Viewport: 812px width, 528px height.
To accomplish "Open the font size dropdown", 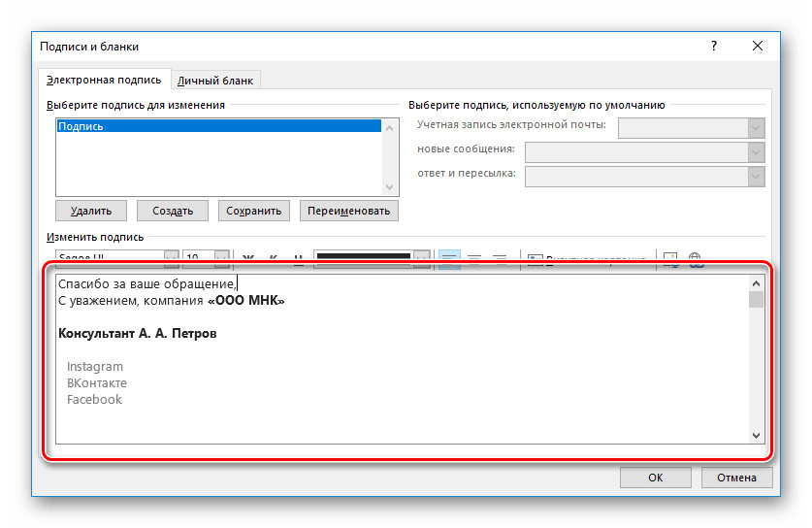I will tap(222, 258).
